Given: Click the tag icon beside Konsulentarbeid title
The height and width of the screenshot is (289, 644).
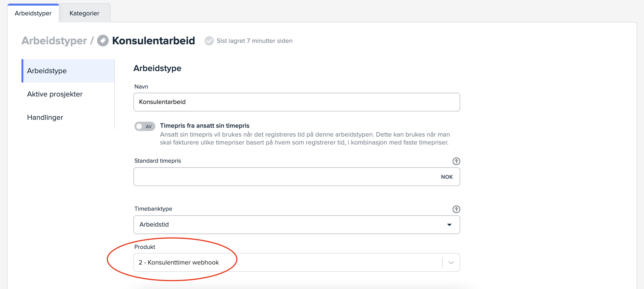Looking at the screenshot, I should pos(103,41).
